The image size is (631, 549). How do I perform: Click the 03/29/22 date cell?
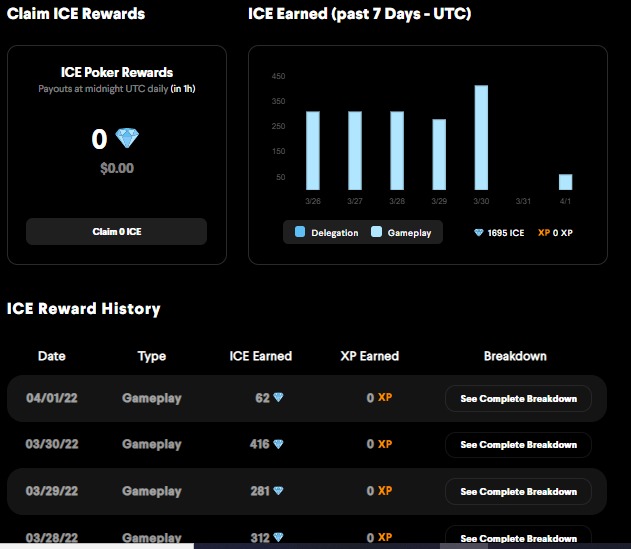point(52,491)
